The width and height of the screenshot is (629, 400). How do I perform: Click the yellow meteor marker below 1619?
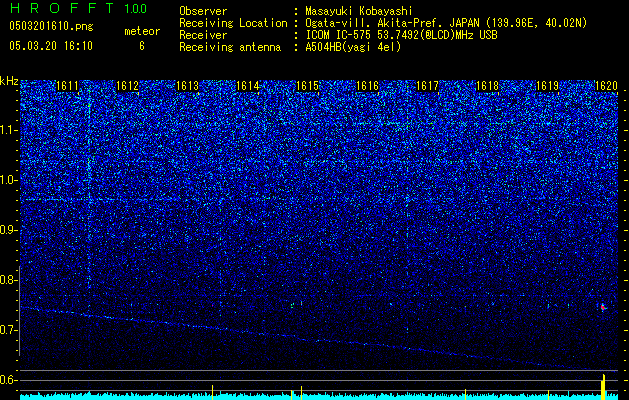point(548,394)
